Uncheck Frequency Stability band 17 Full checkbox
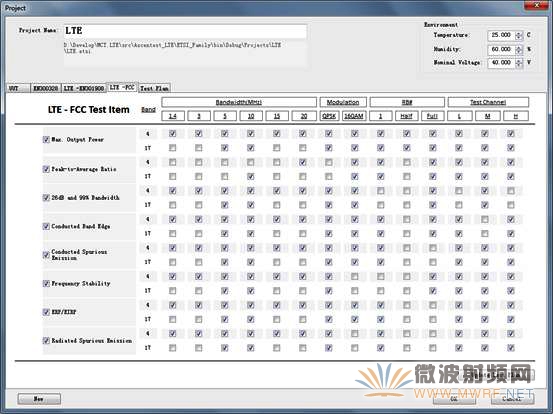Viewport: 553px width, 414px height. [x=433, y=291]
